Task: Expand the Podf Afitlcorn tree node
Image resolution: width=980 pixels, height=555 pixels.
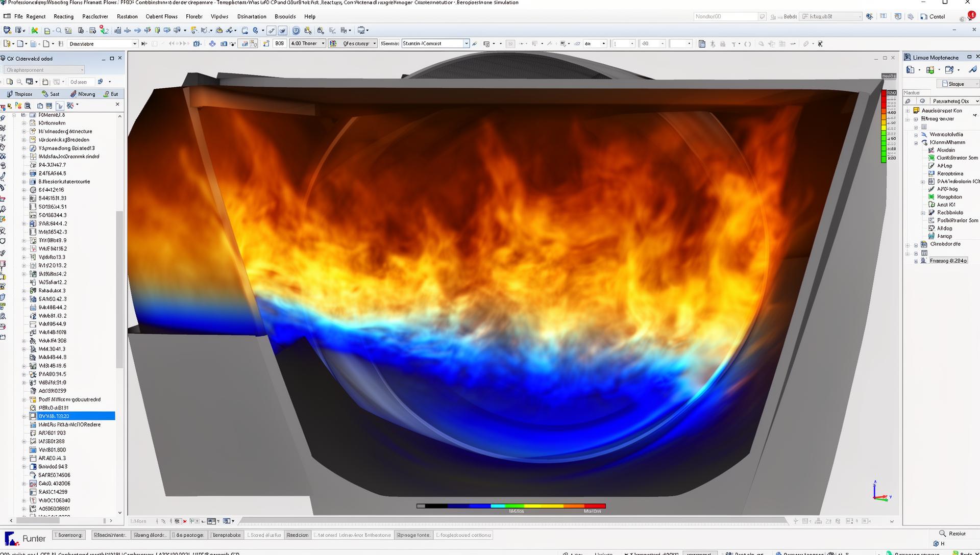Action: pyautogui.click(x=24, y=399)
